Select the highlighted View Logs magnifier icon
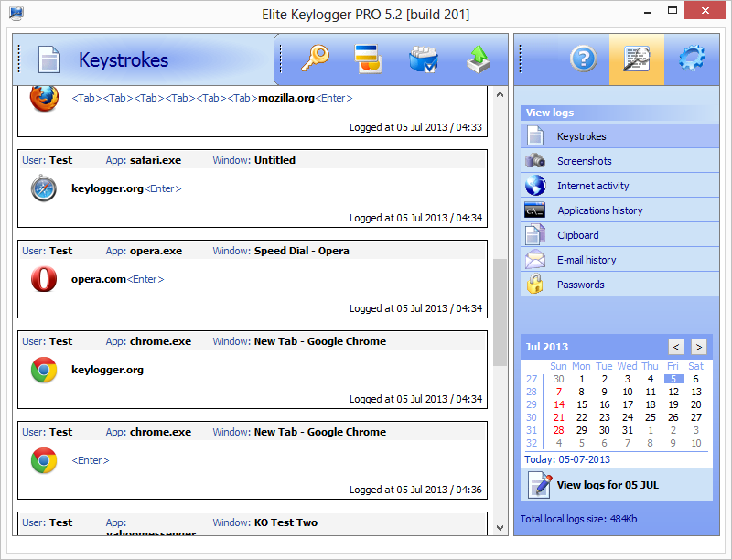This screenshot has height=560, width=732. [638, 58]
